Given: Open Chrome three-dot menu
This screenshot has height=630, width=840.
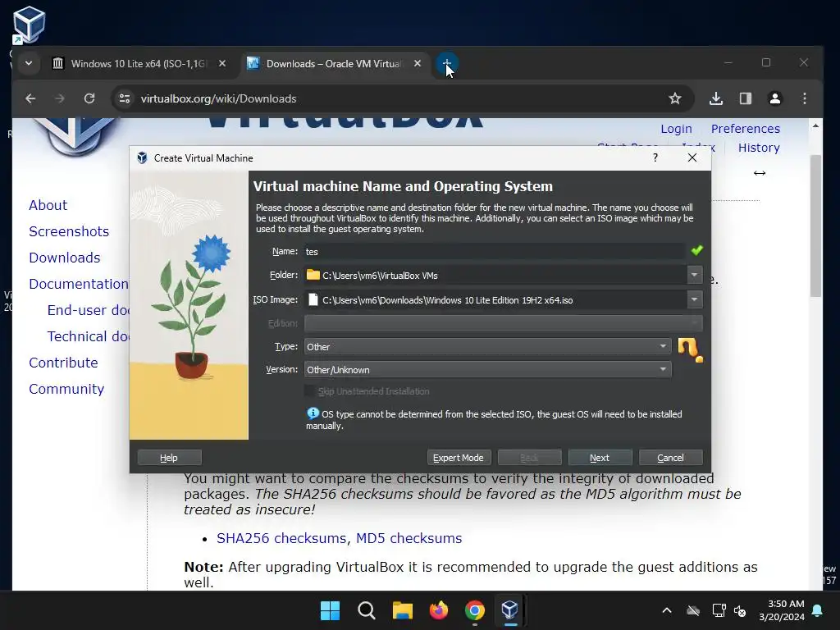Looking at the screenshot, I should [x=805, y=98].
